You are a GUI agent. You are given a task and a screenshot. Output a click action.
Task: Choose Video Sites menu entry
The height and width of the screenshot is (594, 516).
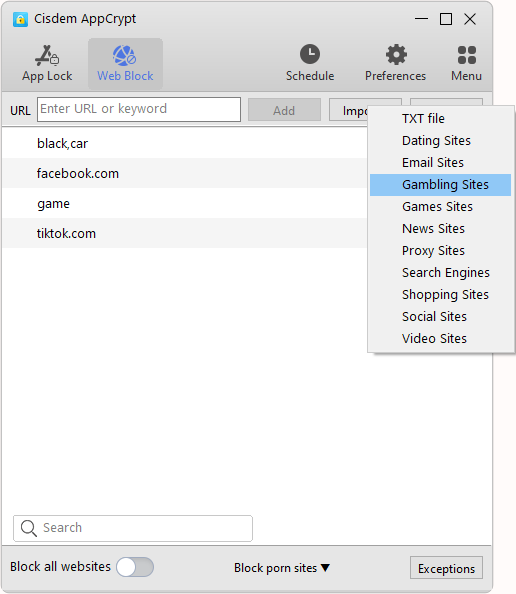[440, 339]
